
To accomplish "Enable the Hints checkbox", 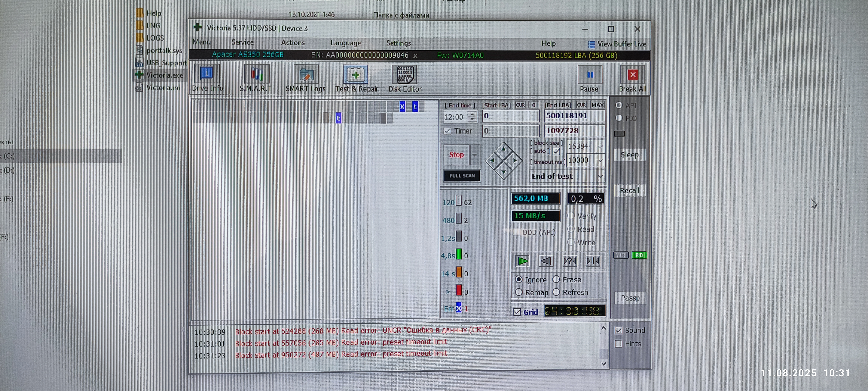I will (x=619, y=344).
